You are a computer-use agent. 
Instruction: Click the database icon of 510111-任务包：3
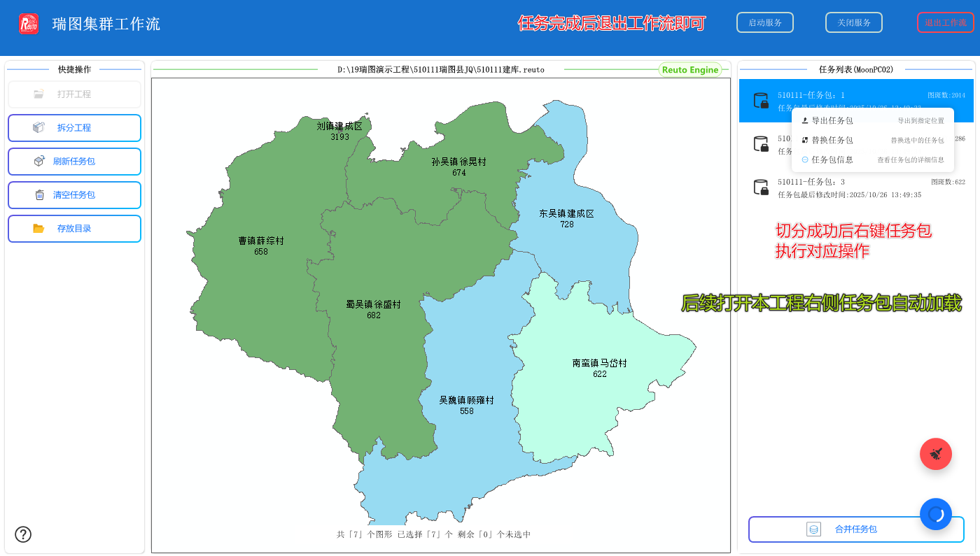761,186
